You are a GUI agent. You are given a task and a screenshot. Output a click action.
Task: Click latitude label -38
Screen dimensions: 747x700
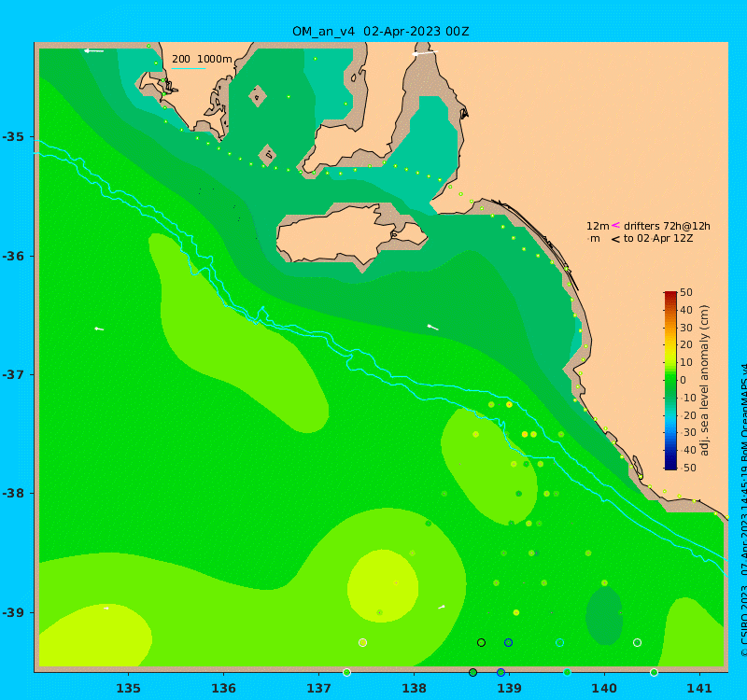[13, 494]
